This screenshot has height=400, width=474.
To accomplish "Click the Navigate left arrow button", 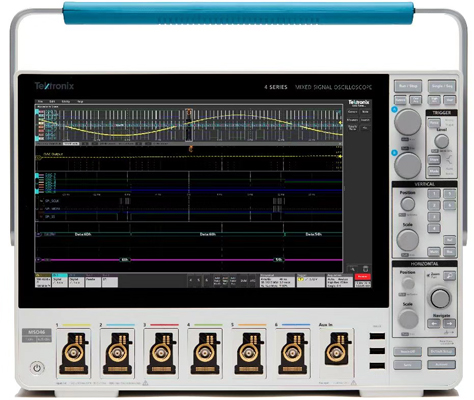I will click(434, 323).
